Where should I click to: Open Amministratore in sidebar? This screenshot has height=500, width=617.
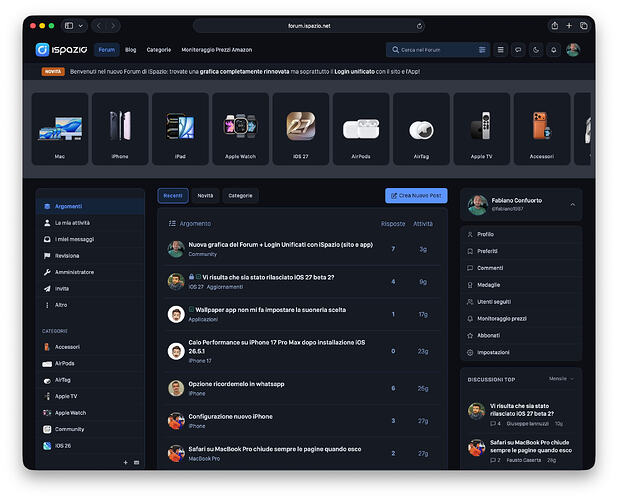91,272
